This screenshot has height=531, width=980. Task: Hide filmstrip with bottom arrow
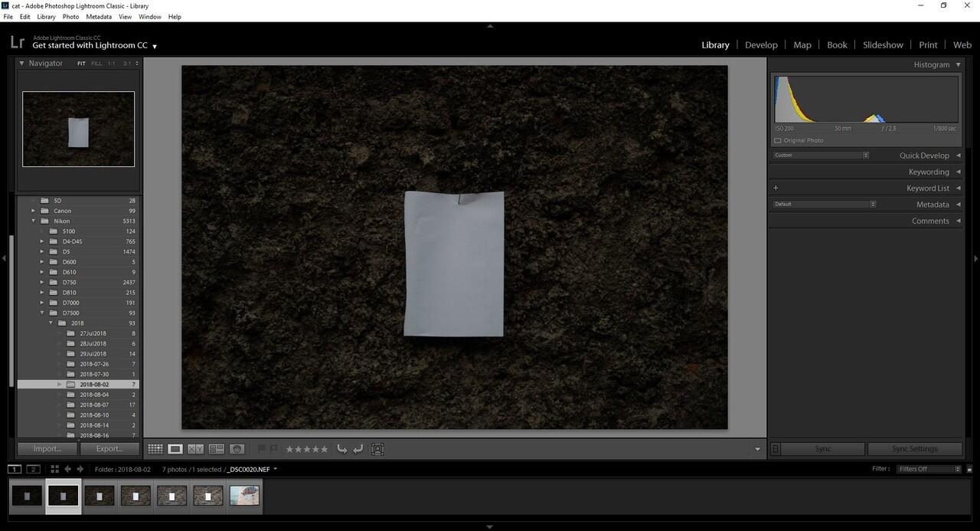490,526
